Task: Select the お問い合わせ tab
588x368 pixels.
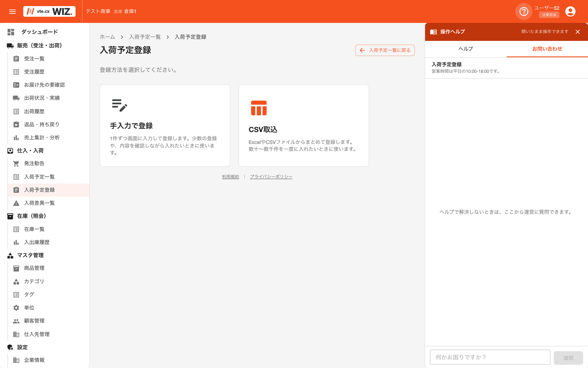Action: click(547, 49)
